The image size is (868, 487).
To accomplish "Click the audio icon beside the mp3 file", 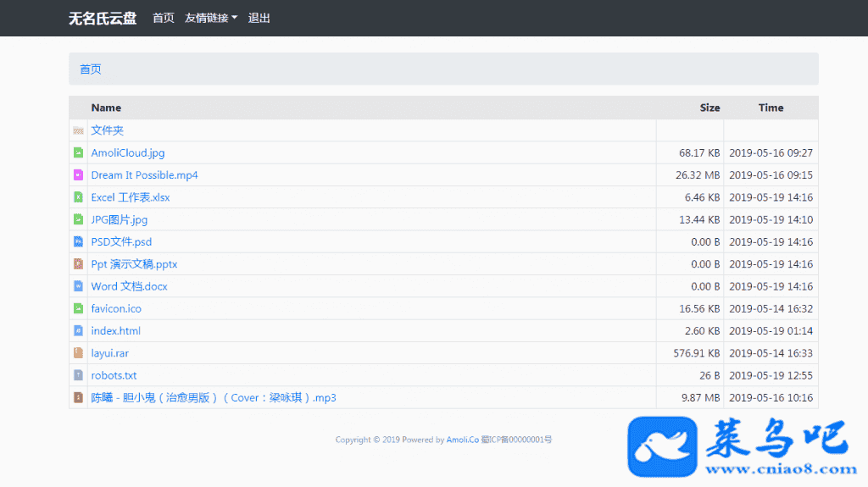I will point(78,397).
